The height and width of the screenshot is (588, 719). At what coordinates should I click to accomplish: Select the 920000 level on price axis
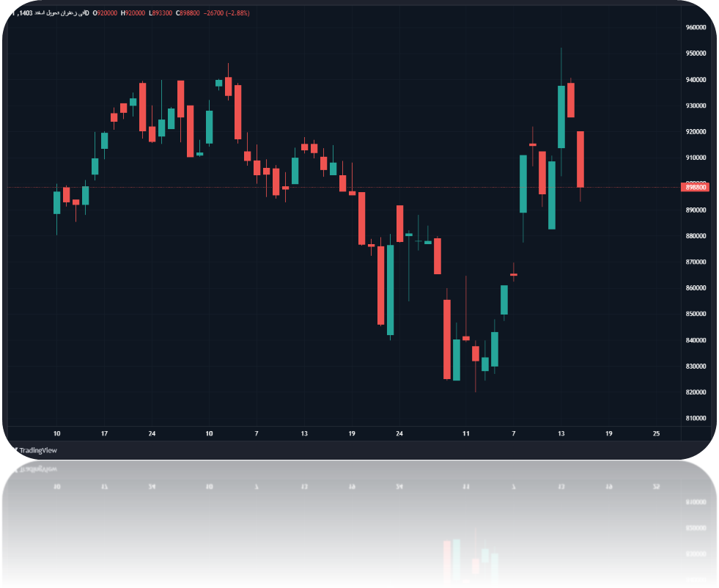point(696,132)
